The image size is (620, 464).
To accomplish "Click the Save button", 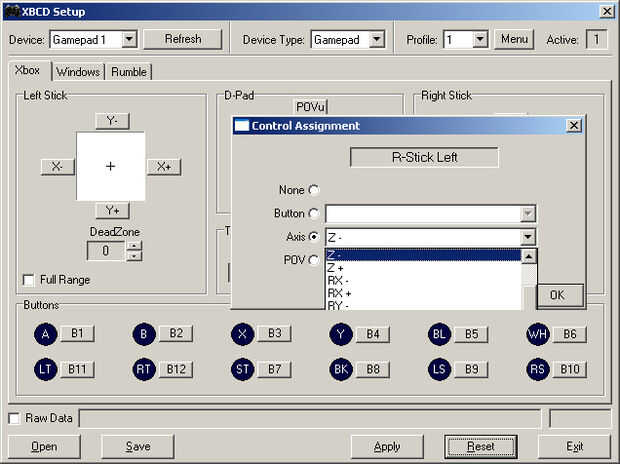I will tap(138, 447).
